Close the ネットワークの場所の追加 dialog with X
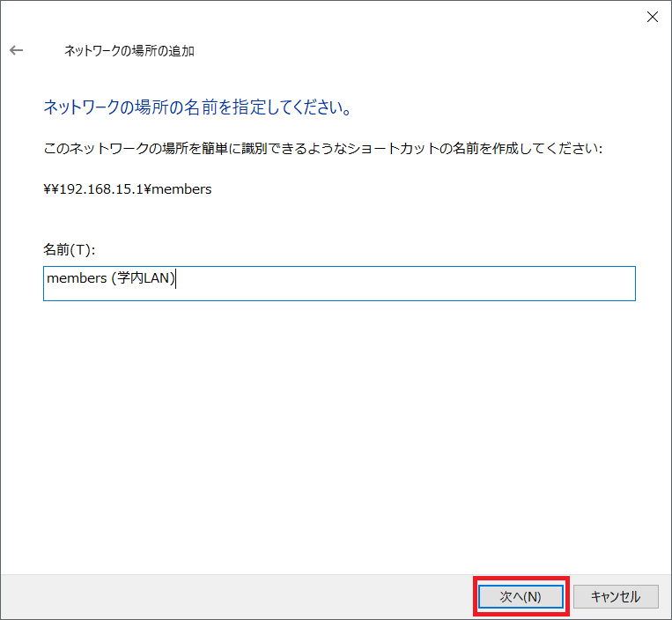672x620 pixels. pos(652,17)
